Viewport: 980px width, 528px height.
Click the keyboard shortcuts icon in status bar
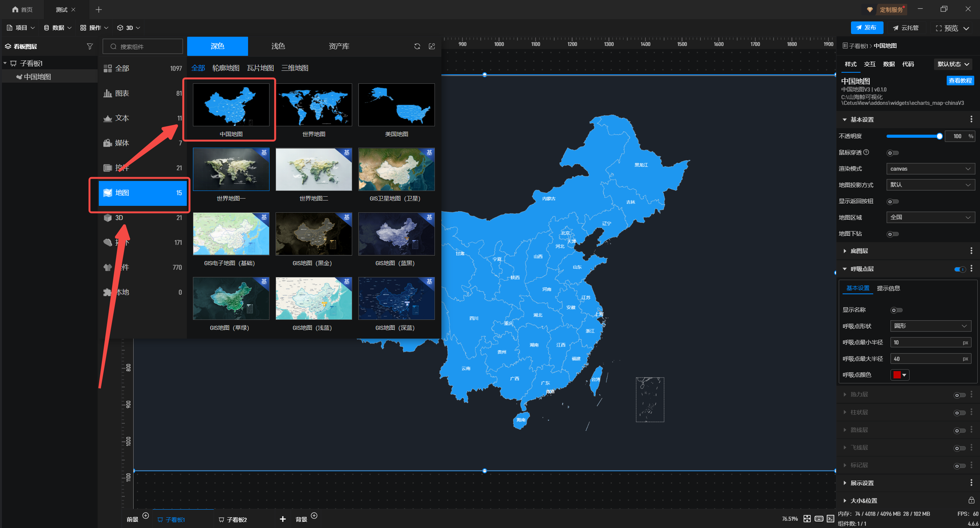819,518
